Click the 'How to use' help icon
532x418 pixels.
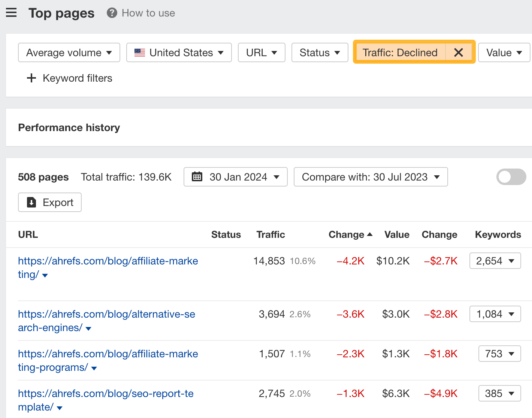pos(111,13)
